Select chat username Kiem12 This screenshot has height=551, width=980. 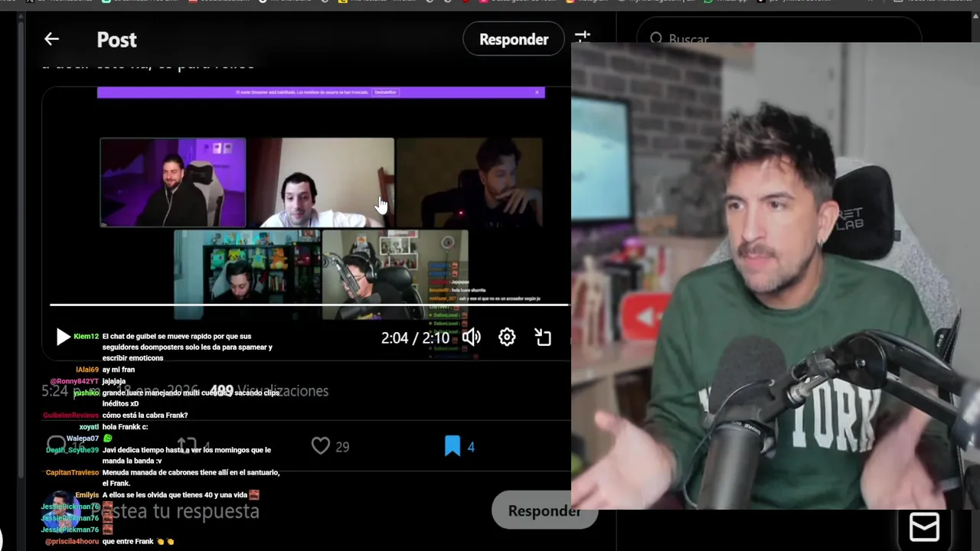point(86,337)
